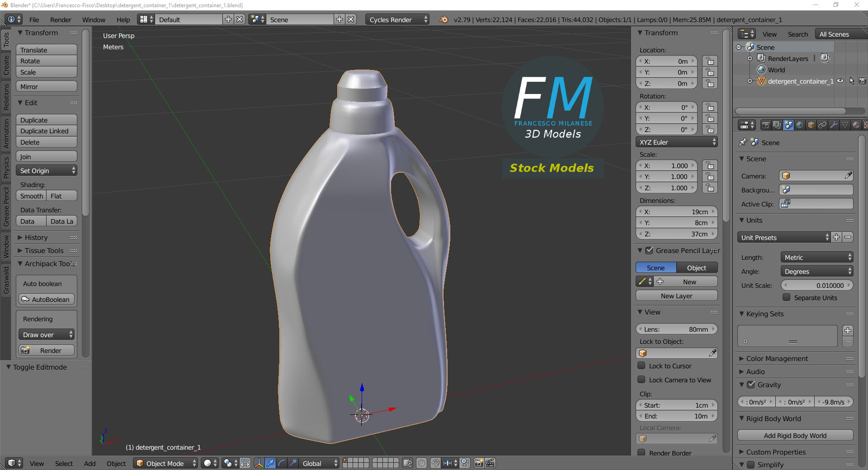
Task: Open the Object properties tab (cube icon)
Action: point(811,125)
